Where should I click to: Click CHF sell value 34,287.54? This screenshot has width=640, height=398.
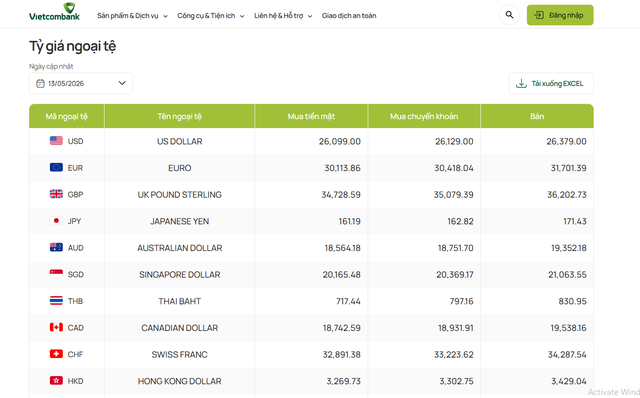pos(567,354)
